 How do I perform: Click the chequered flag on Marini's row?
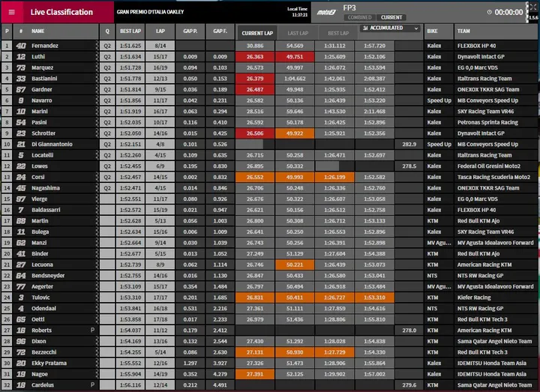point(97,112)
